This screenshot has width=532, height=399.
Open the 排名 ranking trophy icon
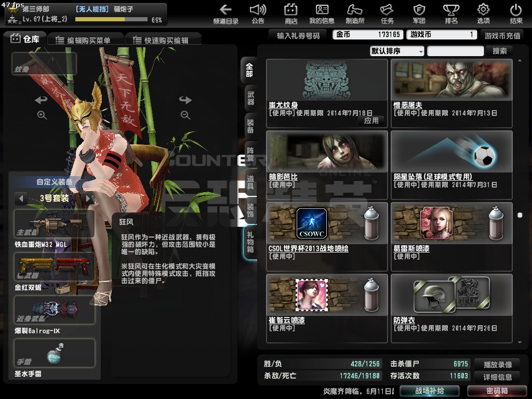(x=451, y=14)
